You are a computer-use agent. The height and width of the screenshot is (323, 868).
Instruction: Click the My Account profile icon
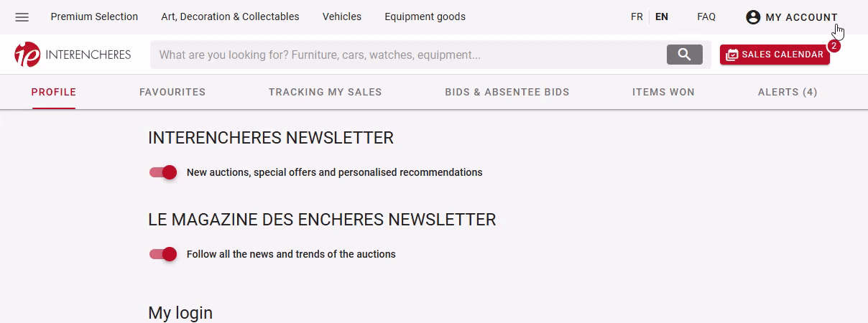point(753,17)
